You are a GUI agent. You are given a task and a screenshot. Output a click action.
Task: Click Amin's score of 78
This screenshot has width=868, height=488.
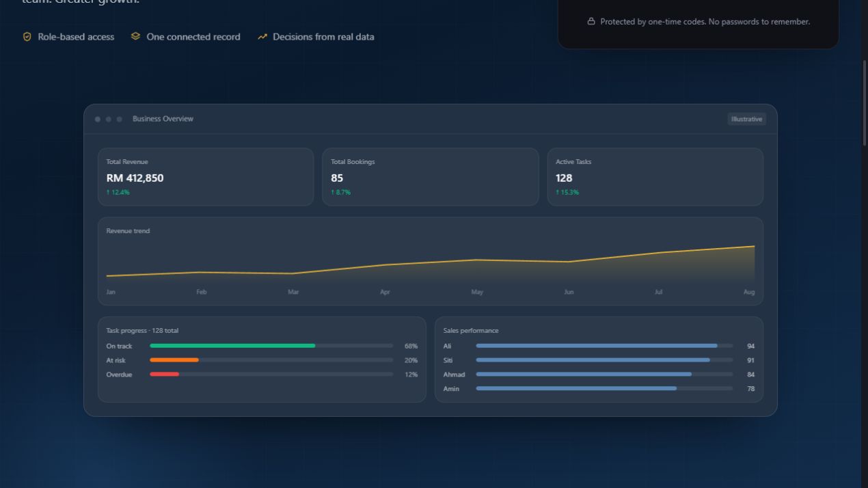[751, 389]
